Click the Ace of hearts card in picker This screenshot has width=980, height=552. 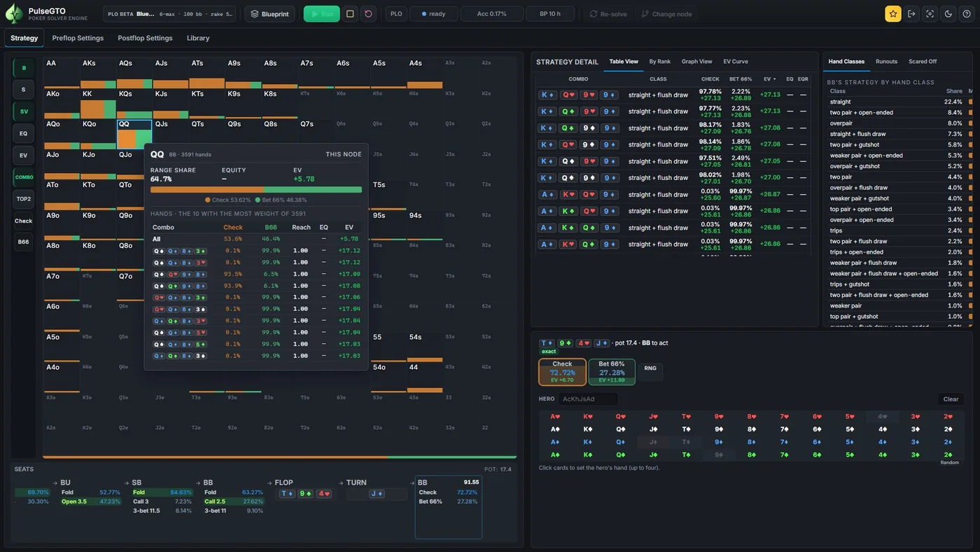(x=555, y=417)
